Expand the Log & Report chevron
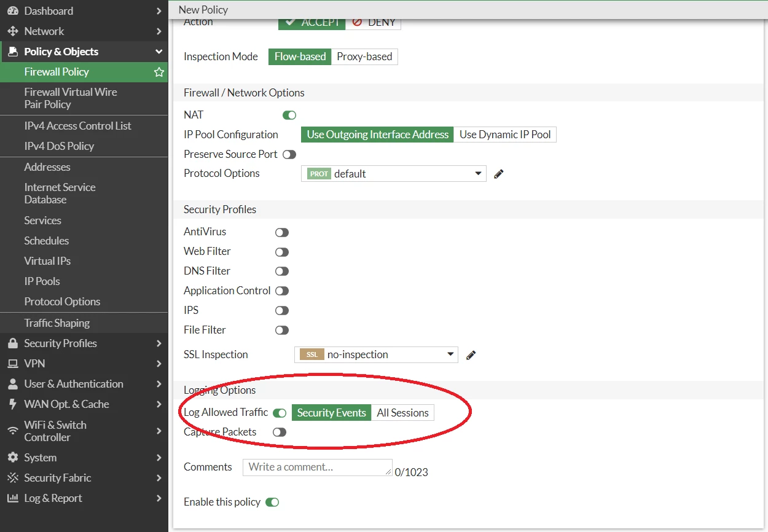The image size is (768, 532). tap(159, 498)
